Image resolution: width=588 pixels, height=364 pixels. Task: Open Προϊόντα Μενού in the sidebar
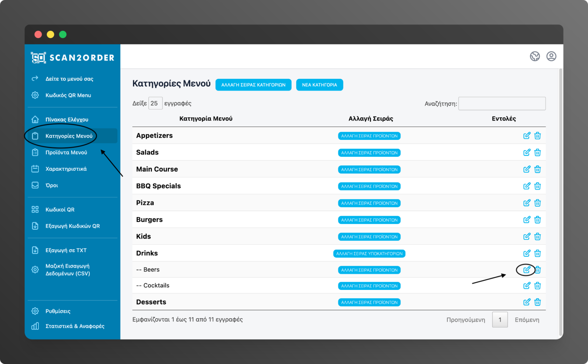[66, 152]
